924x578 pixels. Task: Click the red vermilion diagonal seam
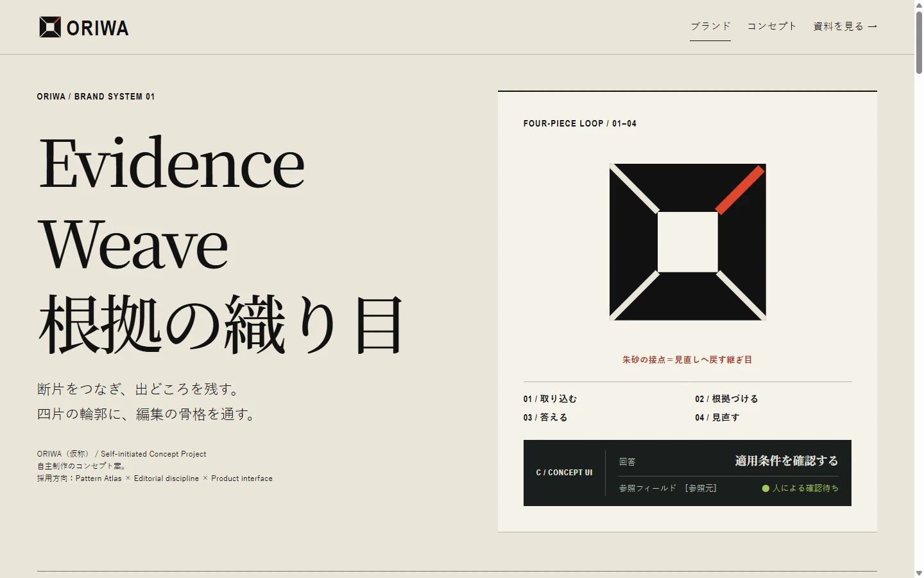click(x=740, y=190)
